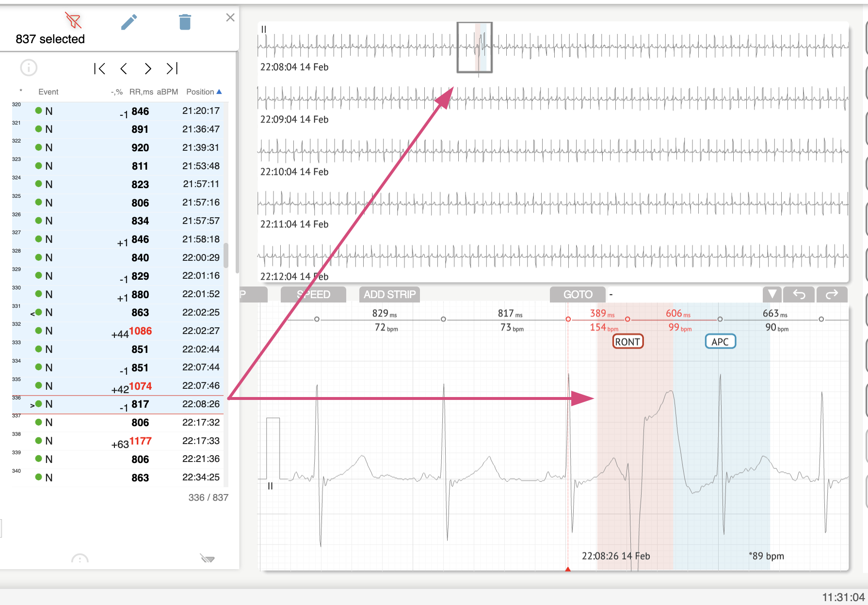Click the info icon above event list
Screen dimensions: 868x605
tap(29, 68)
